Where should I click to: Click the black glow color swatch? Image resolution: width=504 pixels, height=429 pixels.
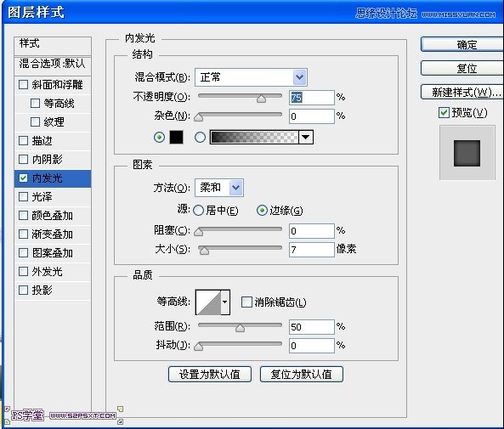pos(176,138)
